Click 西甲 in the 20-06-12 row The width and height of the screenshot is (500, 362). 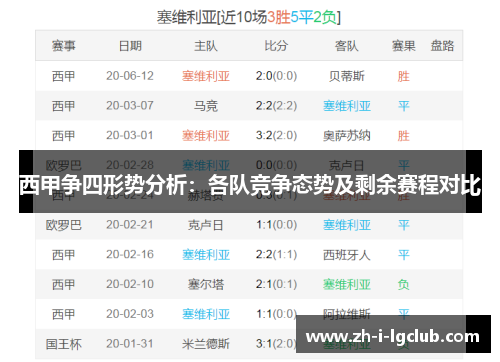pos(64,76)
